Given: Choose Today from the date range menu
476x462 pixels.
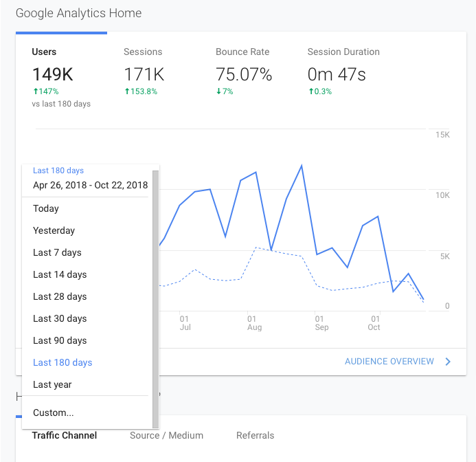Looking at the screenshot, I should pos(85,208).
